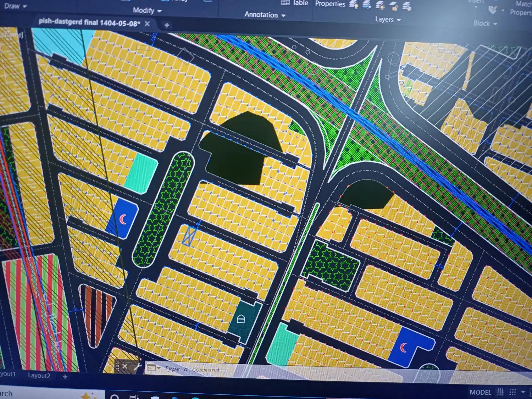Click the MODEL space button in status bar
Viewport: 532px width, 399px height.
pyautogui.click(x=480, y=392)
